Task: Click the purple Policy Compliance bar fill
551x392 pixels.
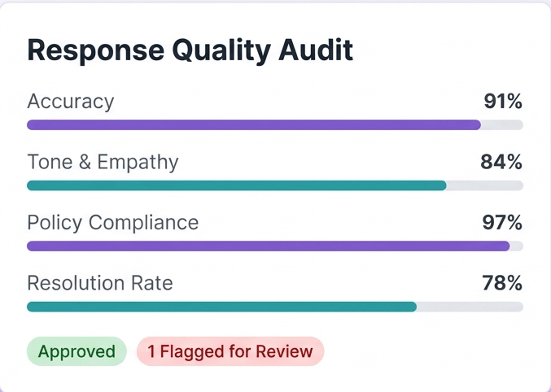Action: click(268, 246)
